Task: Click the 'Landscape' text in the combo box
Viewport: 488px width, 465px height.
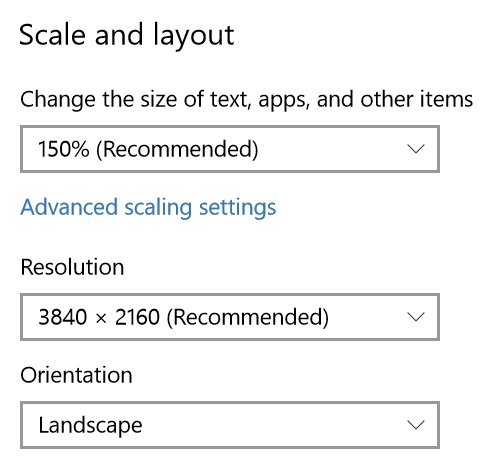Action: click(x=90, y=426)
